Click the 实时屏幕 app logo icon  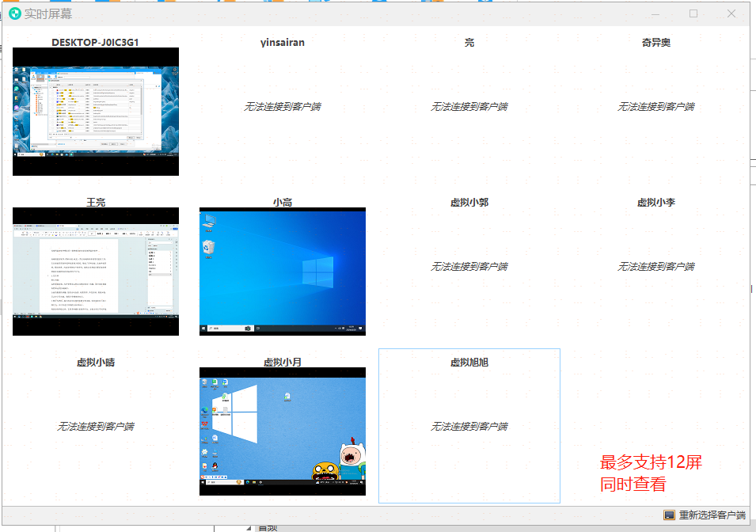(15, 13)
